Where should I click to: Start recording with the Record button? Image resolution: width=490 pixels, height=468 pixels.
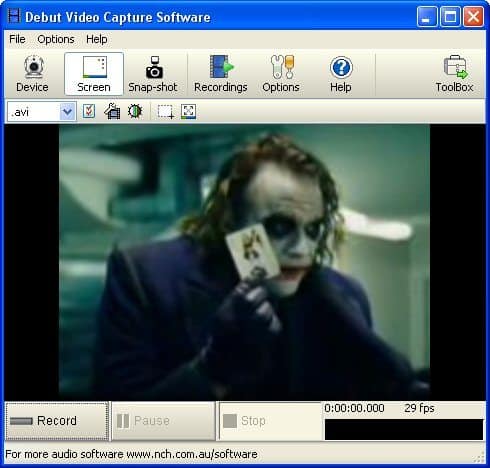pos(57,421)
